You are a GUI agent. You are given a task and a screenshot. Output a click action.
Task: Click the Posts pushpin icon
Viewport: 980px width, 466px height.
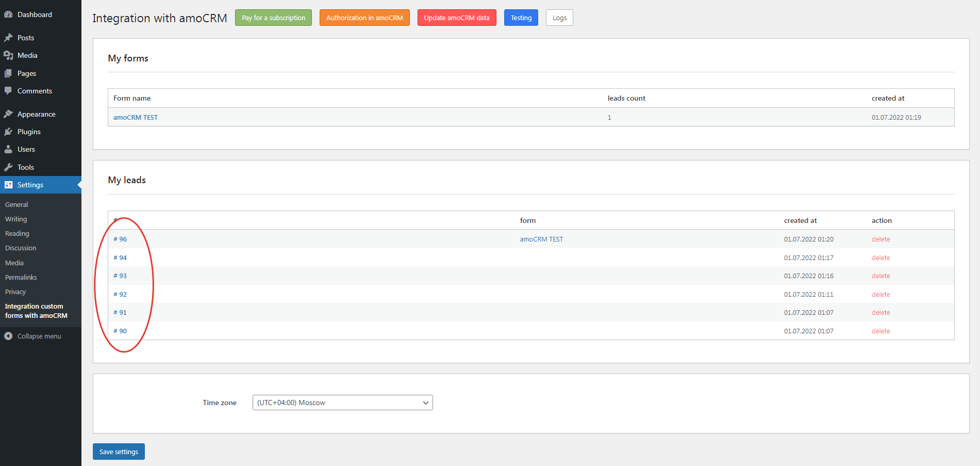8,38
